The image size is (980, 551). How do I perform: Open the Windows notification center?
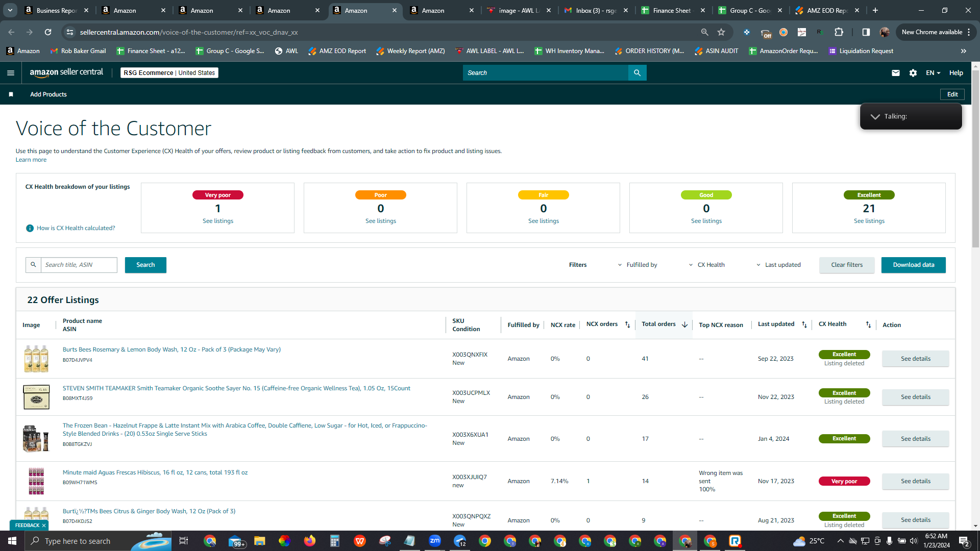pyautogui.click(x=964, y=541)
